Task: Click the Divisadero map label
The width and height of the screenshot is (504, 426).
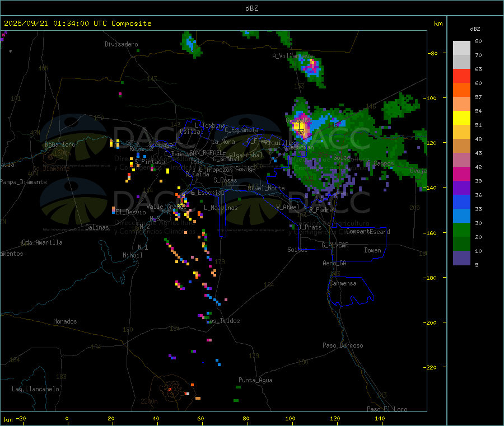Action: 121,44
